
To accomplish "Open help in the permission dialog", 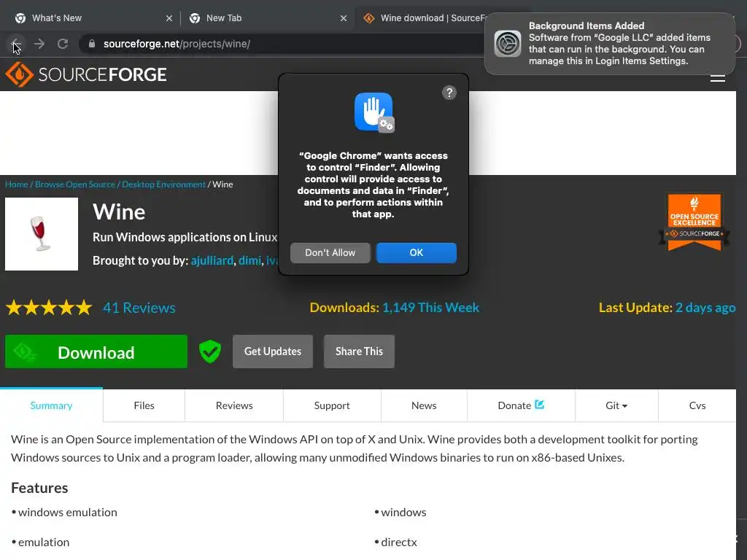I will pos(449,93).
